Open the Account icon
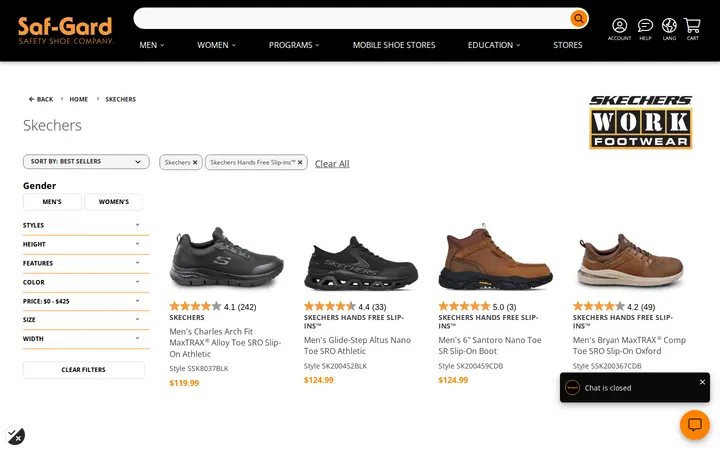The width and height of the screenshot is (720, 450). pos(619,29)
